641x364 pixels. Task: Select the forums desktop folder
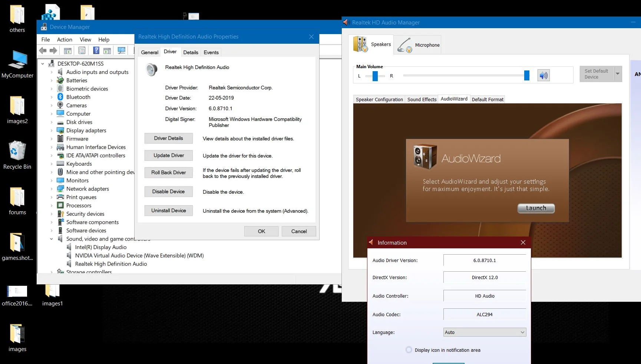(17, 201)
